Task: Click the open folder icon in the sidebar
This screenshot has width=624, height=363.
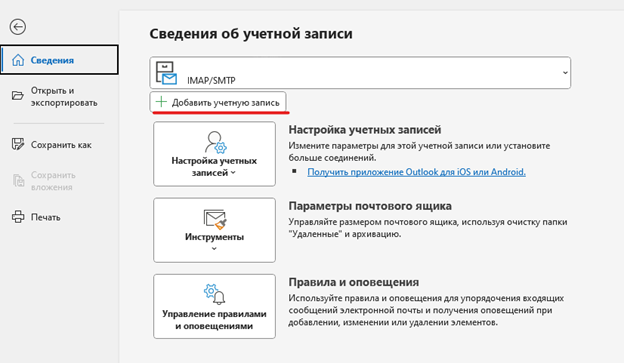Action: tap(18, 96)
